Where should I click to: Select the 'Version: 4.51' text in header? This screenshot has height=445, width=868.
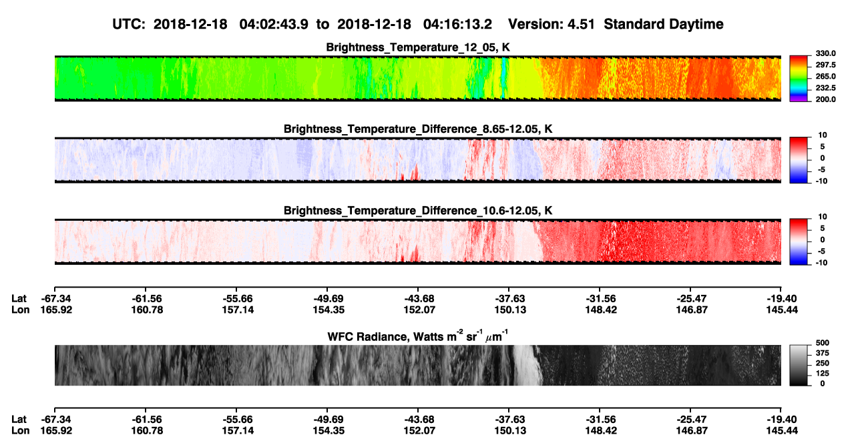(552, 24)
